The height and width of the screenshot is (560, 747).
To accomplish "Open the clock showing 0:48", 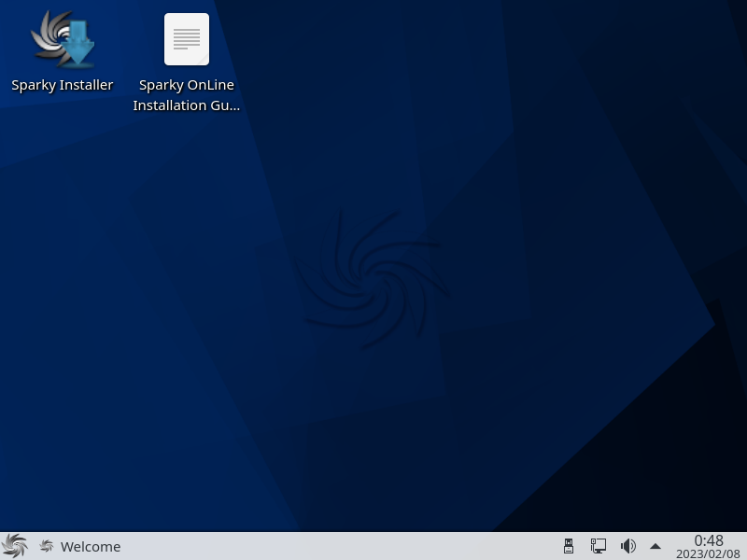I will [709, 540].
